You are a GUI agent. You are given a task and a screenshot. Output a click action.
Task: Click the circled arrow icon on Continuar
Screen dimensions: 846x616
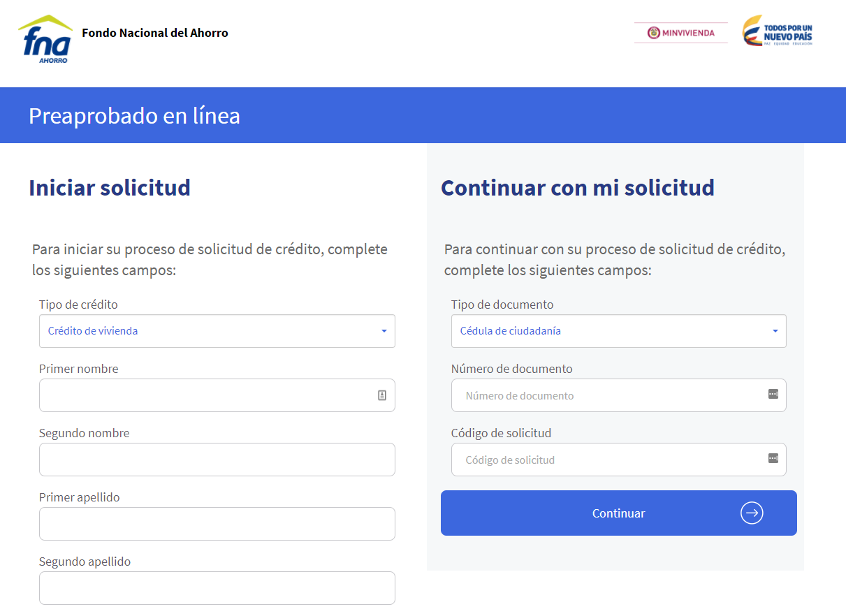[x=752, y=513]
